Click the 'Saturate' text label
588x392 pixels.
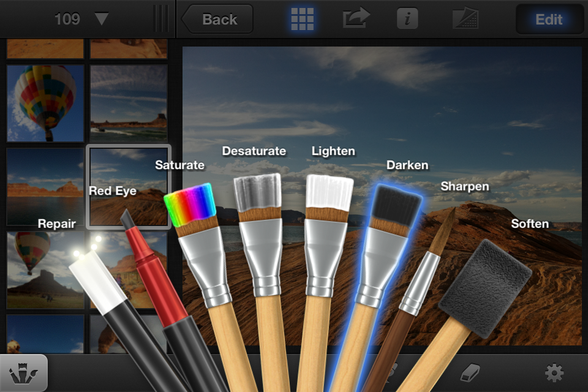pos(179,165)
